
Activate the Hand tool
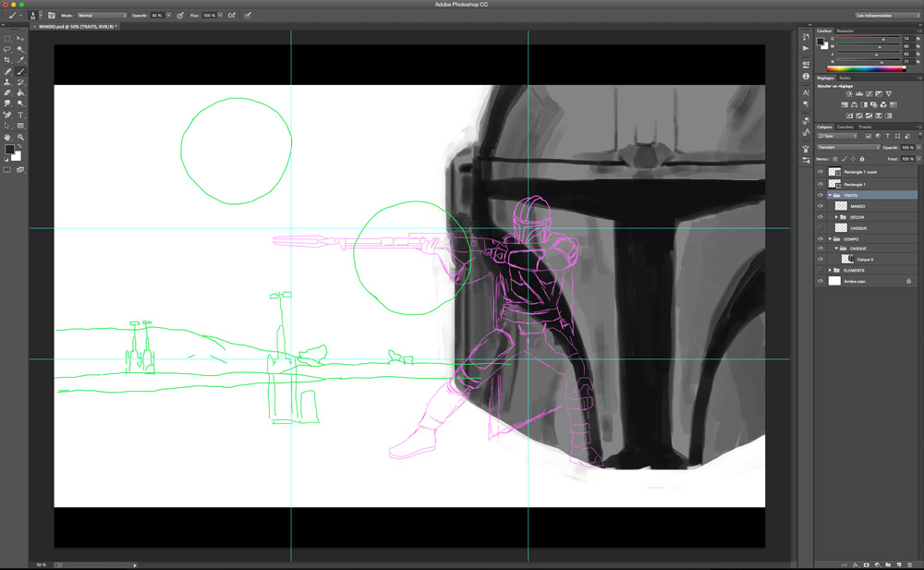click(x=7, y=137)
